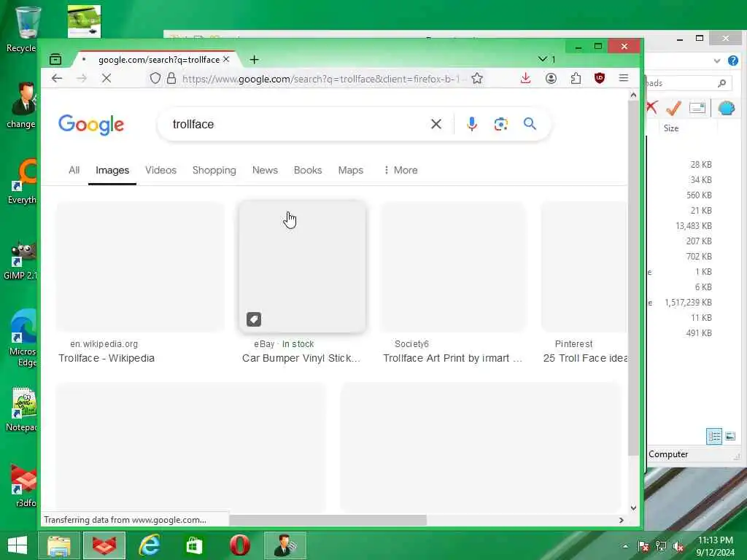Open Firefox account icon
Screen dimensions: 747x560
point(551,78)
